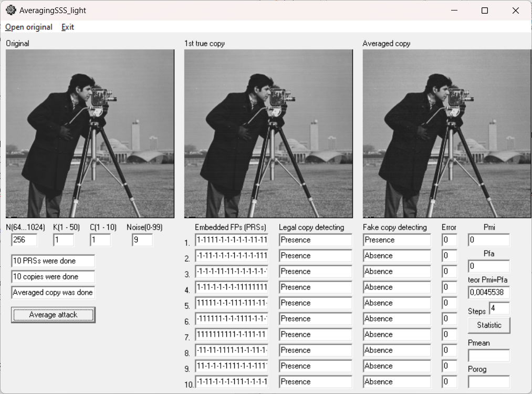Click Legal copy detecting field in row 3

[316, 272]
